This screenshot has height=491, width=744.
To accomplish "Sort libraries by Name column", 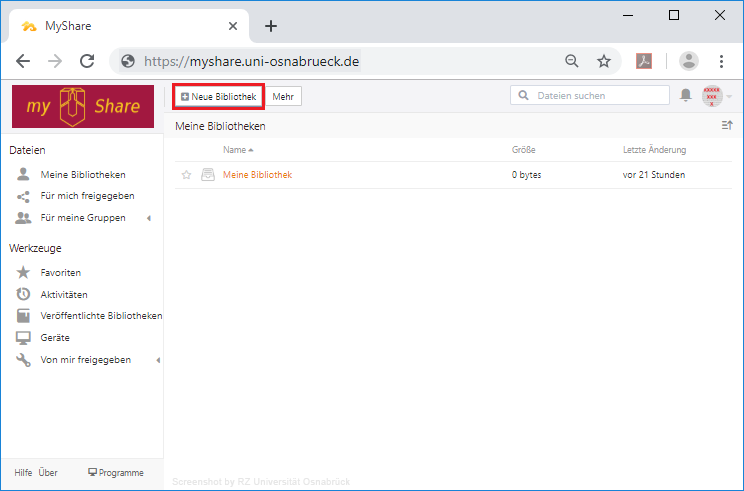I will tap(238, 150).
